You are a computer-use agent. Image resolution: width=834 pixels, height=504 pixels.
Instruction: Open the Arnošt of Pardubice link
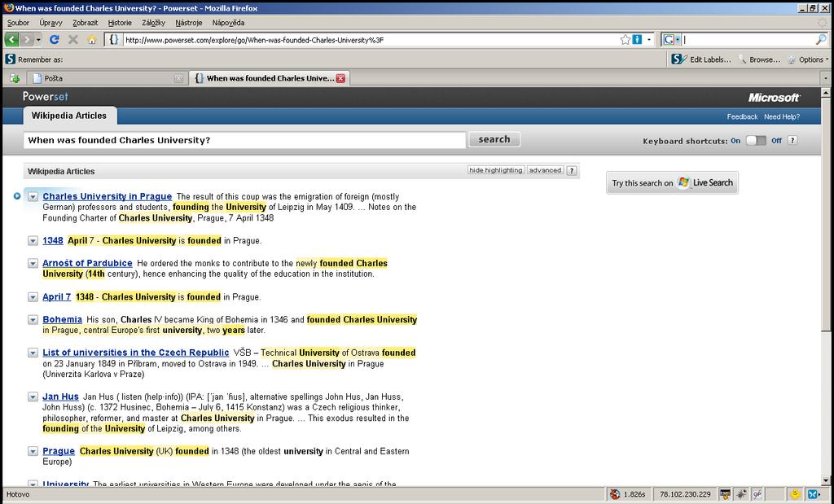click(87, 263)
